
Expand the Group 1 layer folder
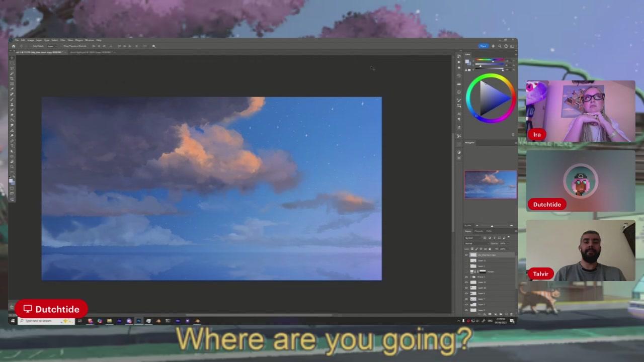470,277
